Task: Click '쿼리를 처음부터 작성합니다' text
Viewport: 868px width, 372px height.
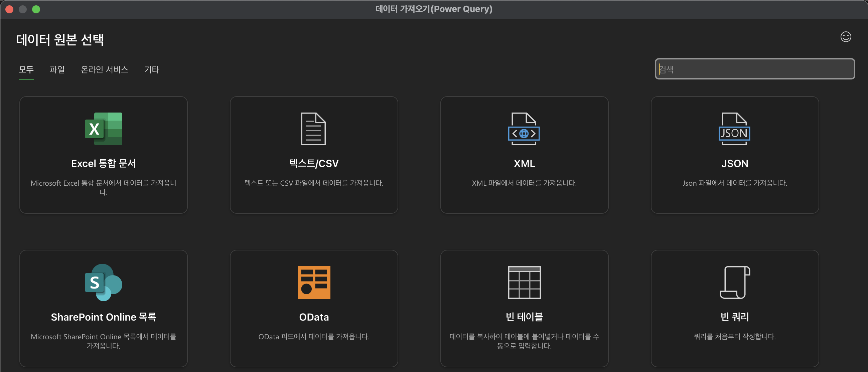Action: click(735, 336)
